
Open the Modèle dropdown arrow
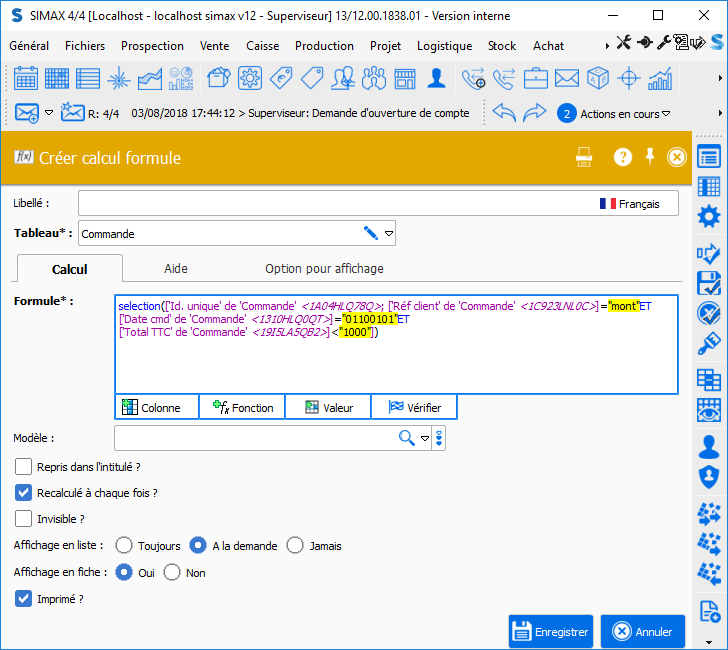tap(425, 438)
